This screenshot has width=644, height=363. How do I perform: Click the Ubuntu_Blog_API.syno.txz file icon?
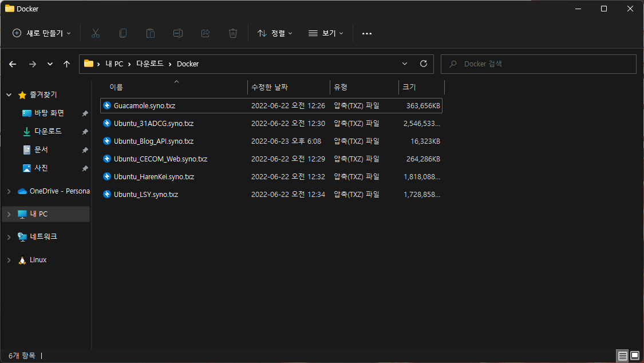(x=107, y=141)
